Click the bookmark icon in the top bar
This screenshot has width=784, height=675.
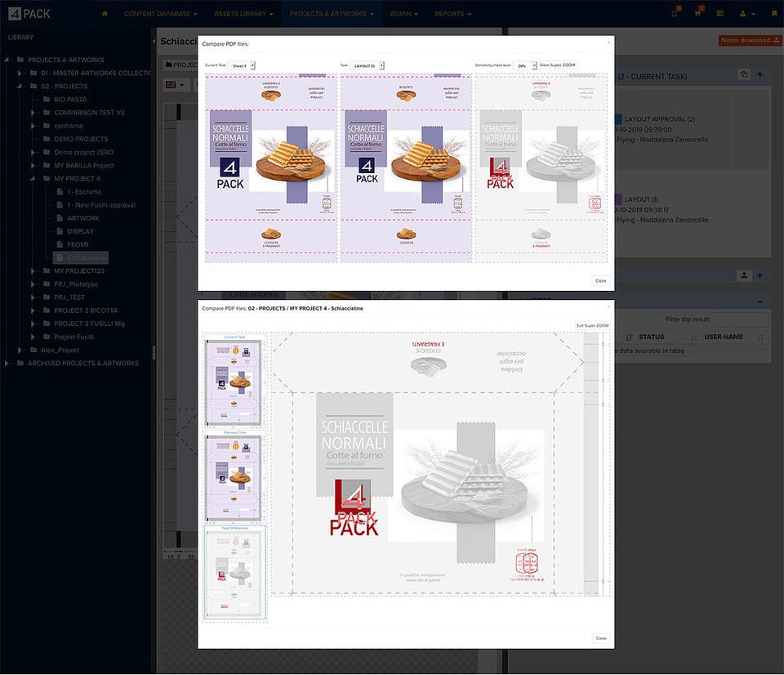pos(774,14)
